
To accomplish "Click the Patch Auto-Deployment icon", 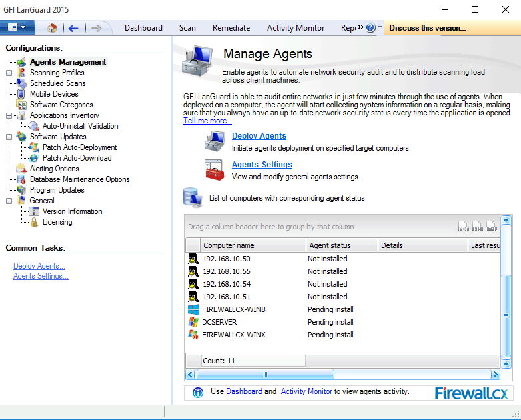I will point(34,147).
